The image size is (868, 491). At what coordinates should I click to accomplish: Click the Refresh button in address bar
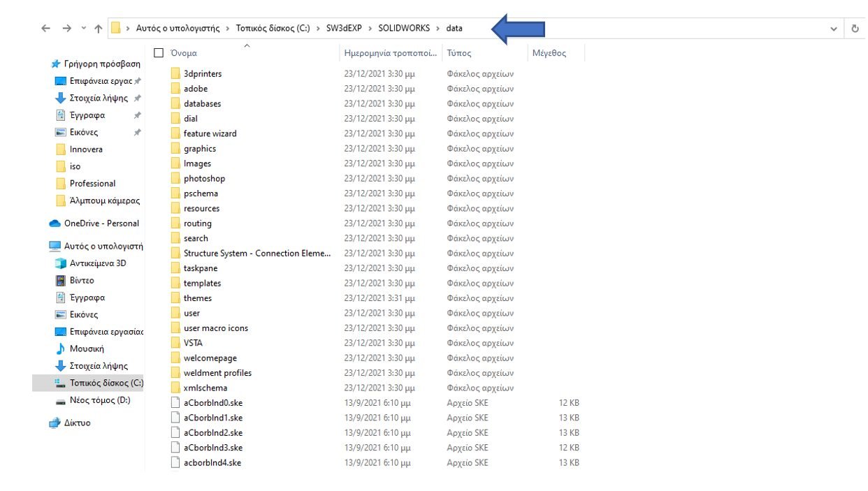[x=855, y=29]
